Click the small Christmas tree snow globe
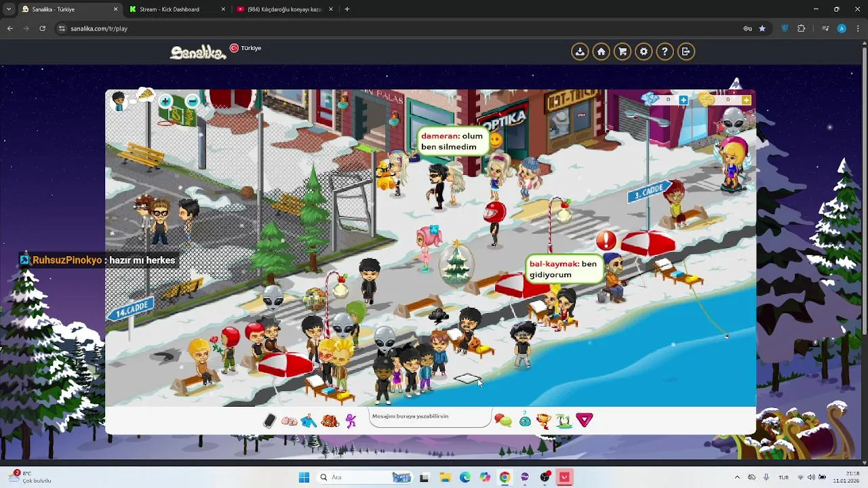This screenshot has height=488, width=868. pyautogui.click(x=456, y=264)
